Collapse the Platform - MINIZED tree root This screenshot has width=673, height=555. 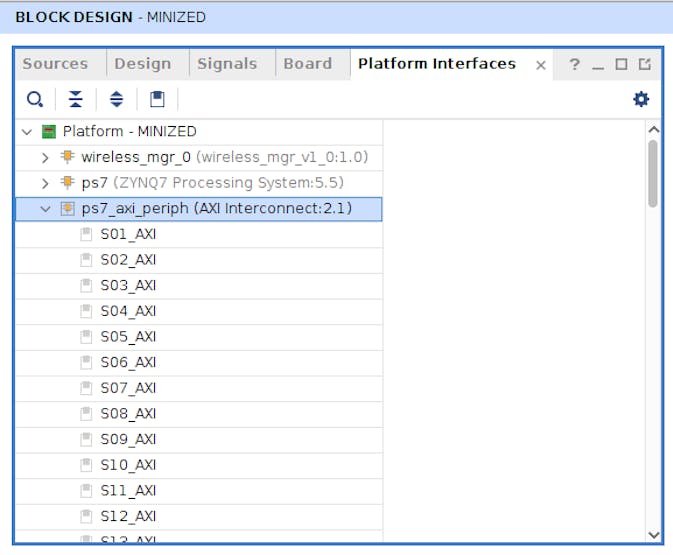(x=27, y=132)
